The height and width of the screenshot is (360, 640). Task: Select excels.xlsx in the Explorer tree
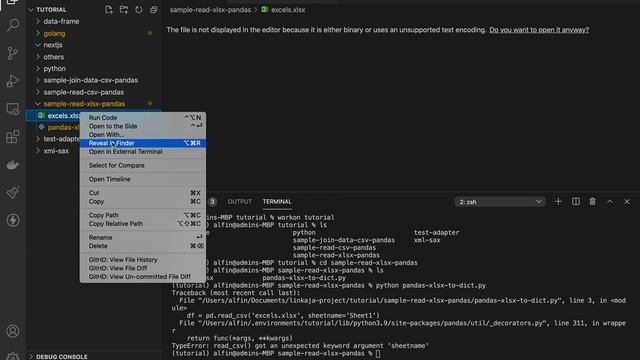click(x=53, y=116)
